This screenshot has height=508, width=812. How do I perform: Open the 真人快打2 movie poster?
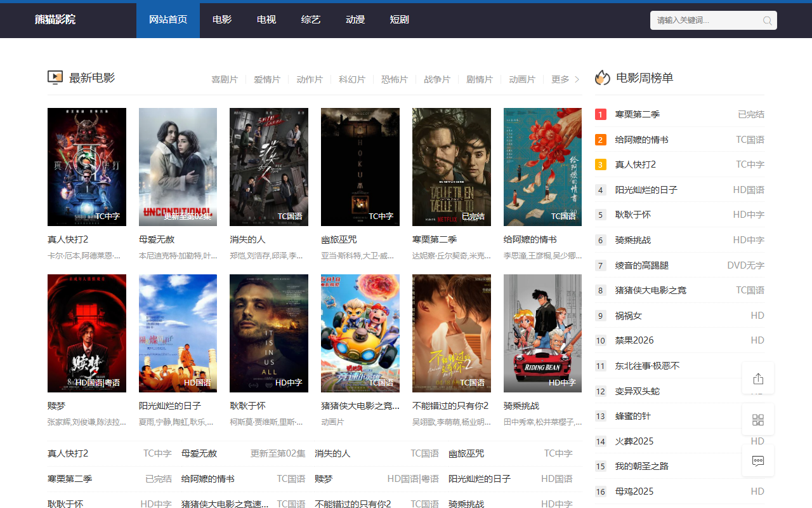point(87,167)
